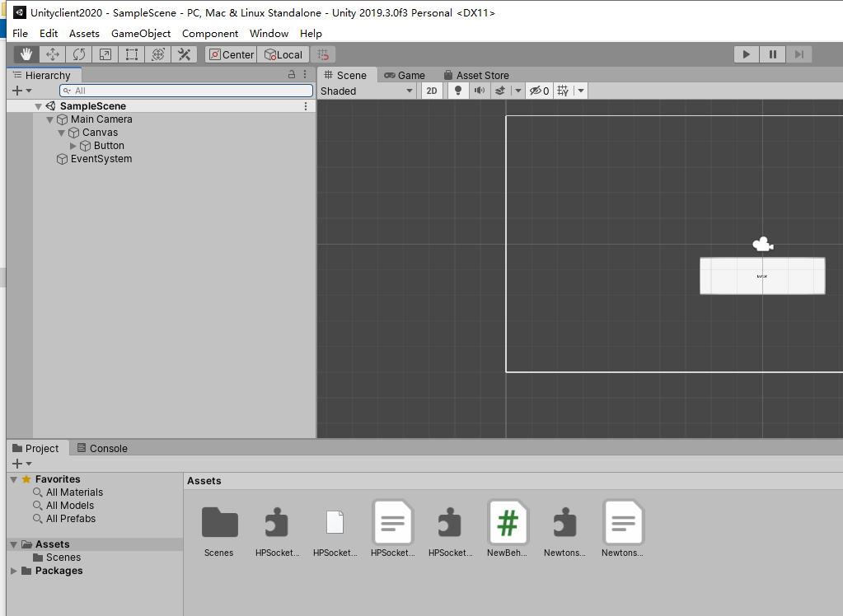The image size is (843, 616).
Task: Open the custom editor tools
Action: [185, 54]
